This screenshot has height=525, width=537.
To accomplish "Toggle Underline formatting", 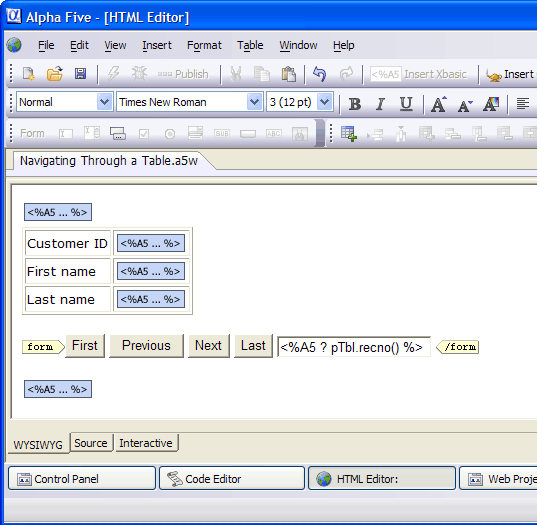I will [406, 104].
